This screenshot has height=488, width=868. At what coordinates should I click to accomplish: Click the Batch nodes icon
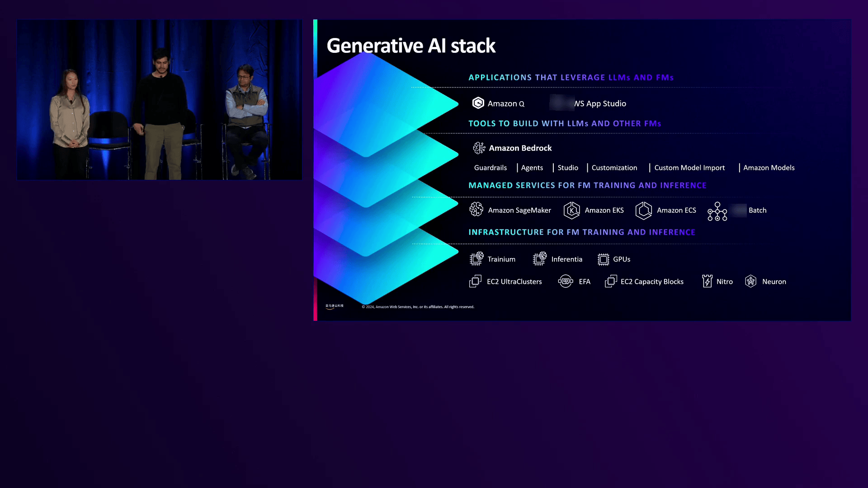pos(717,211)
